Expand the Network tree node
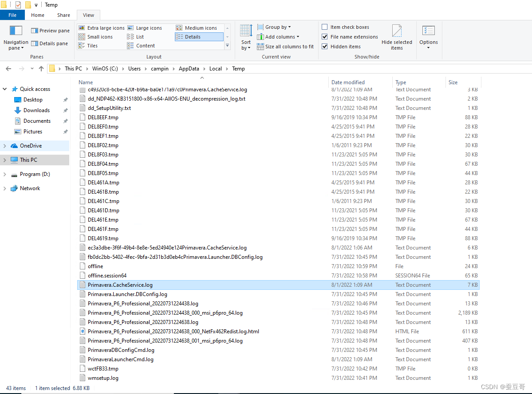Screen dimensions: 532x394 5,188
